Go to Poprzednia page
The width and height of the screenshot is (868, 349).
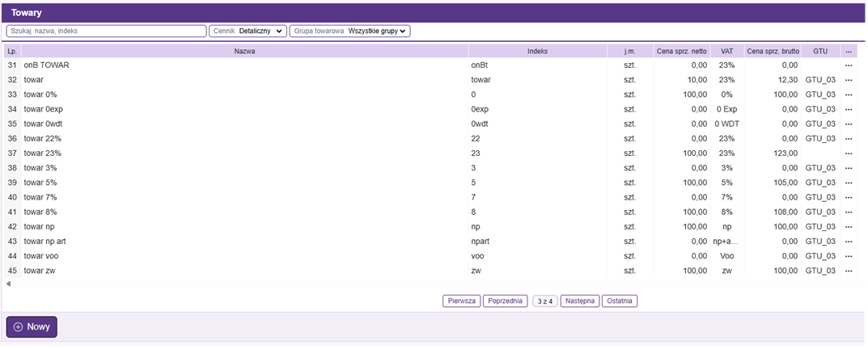pos(506,301)
